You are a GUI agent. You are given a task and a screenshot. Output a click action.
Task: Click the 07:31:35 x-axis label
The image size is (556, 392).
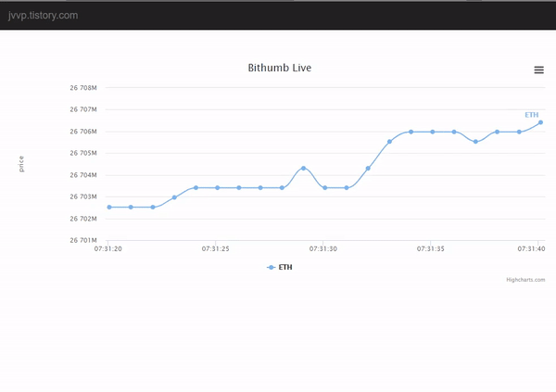[431, 248]
